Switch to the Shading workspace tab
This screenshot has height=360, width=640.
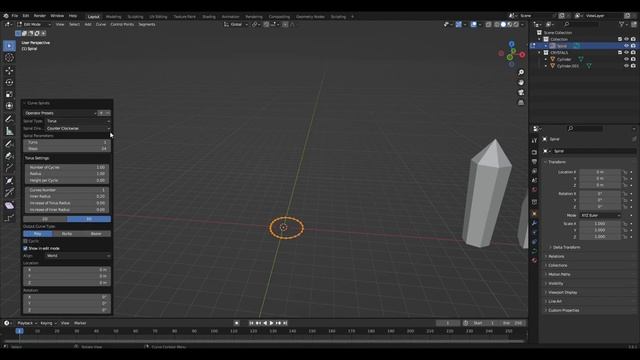[x=209, y=17]
